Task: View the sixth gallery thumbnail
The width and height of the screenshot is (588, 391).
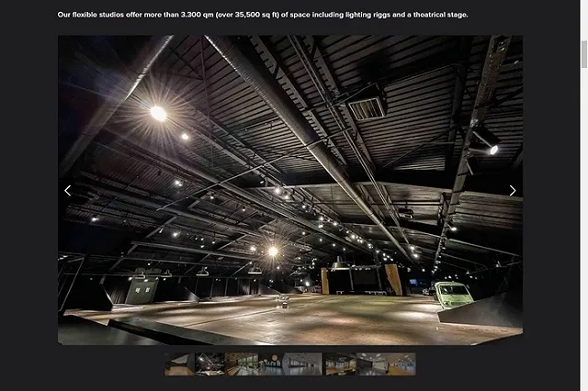Action: [338, 364]
